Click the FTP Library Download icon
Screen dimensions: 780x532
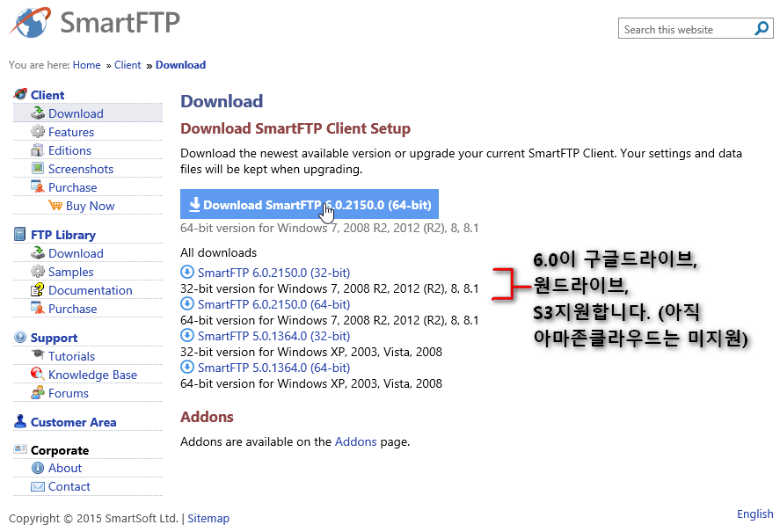(x=38, y=253)
